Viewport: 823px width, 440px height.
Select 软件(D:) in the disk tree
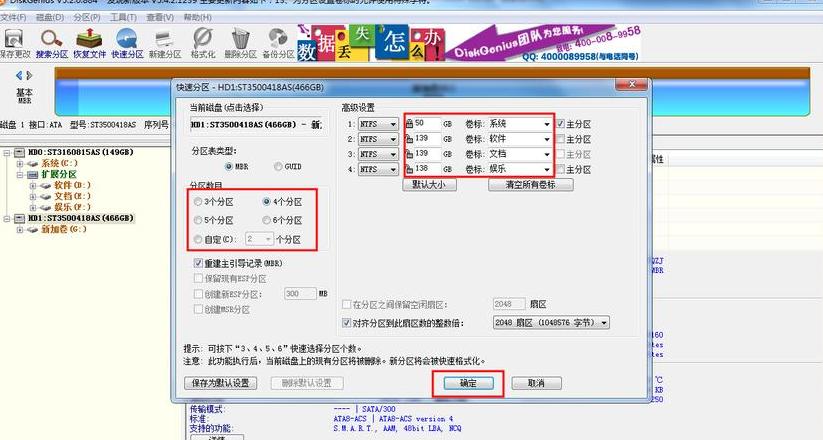(72, 185)
